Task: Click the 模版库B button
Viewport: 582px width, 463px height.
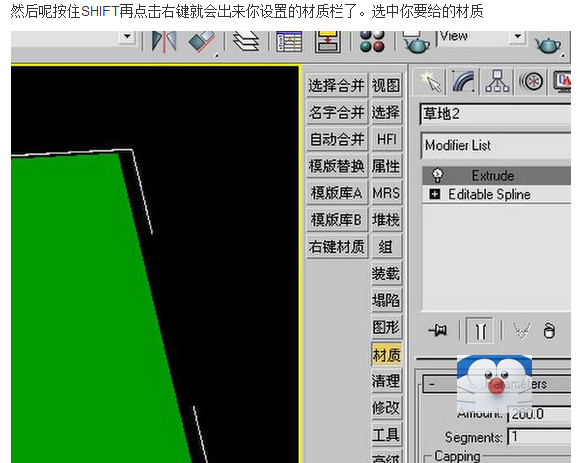Action: tap(337, 219)
